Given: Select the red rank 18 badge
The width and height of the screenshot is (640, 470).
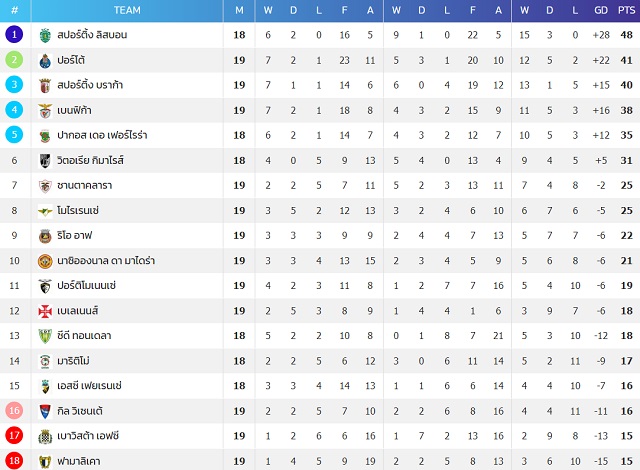Looking at the screenshot, I should pyautogui.click(x=14, y=461).
